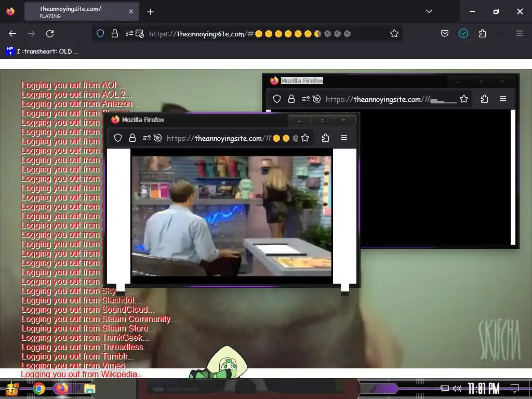
Task: Open permissions icon in front popup window
Action: (x=147, y=138)
